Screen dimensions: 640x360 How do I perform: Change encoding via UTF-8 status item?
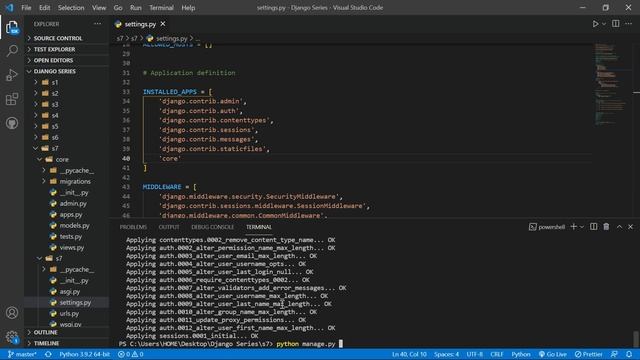tap(475, 354)
